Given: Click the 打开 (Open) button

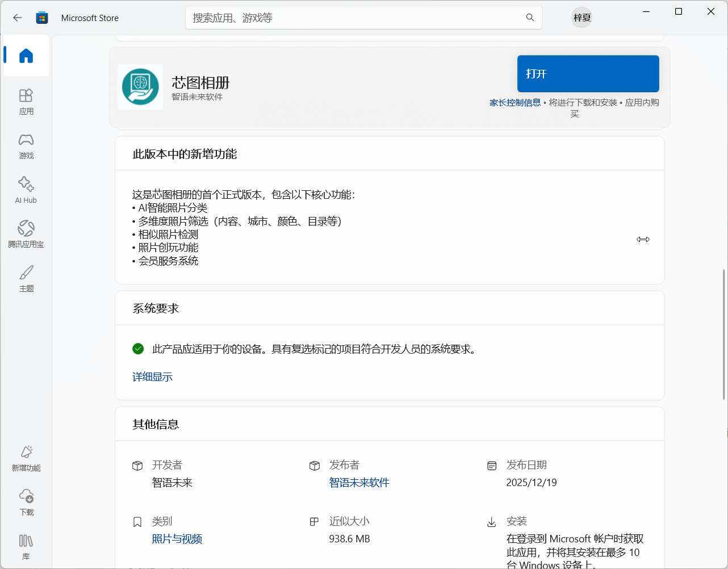Looking at the screenshot, I should point(588,73).
